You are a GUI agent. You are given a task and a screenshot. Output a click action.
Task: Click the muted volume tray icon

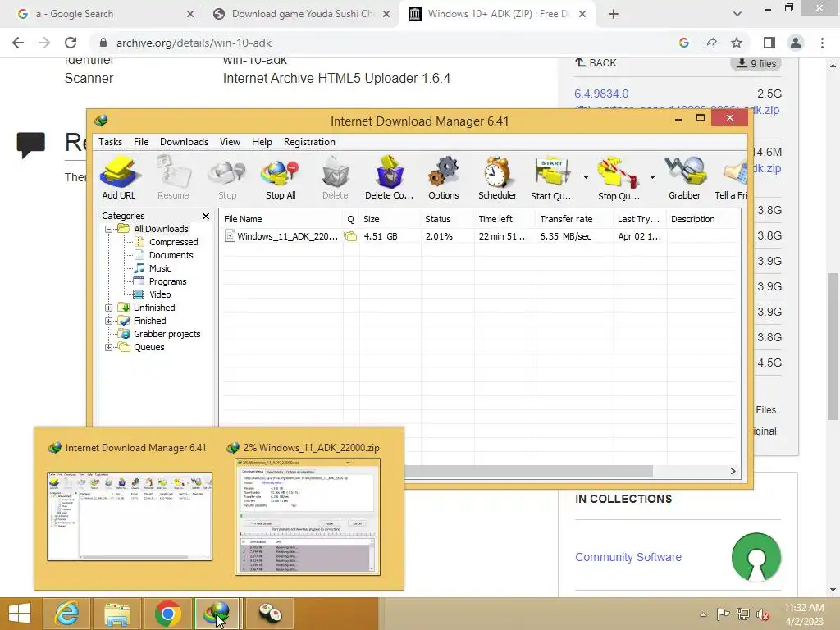762,614
